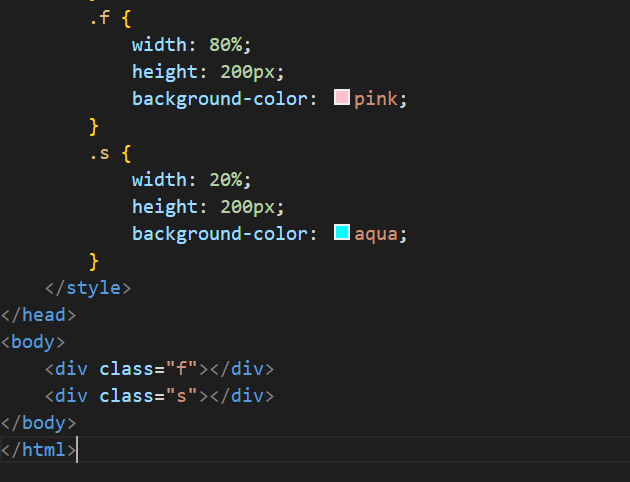The width and height of the screenshot is (630, 482).
Task: Click the closing brace of .f rule
Action: [x=94, y=126]
